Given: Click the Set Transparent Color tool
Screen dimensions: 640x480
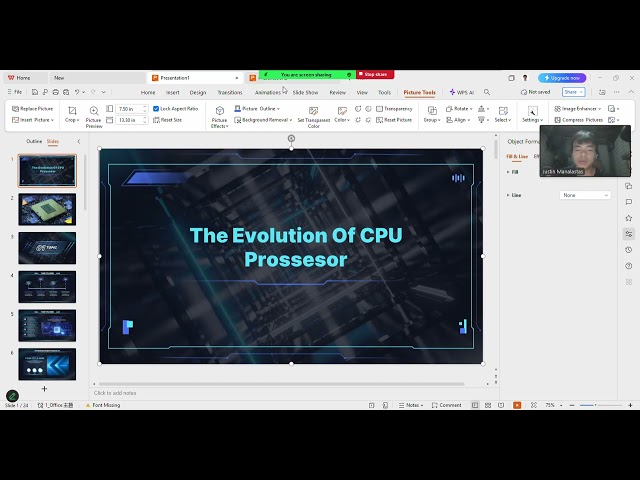Looking at the screenshot, I should point(313,116).
